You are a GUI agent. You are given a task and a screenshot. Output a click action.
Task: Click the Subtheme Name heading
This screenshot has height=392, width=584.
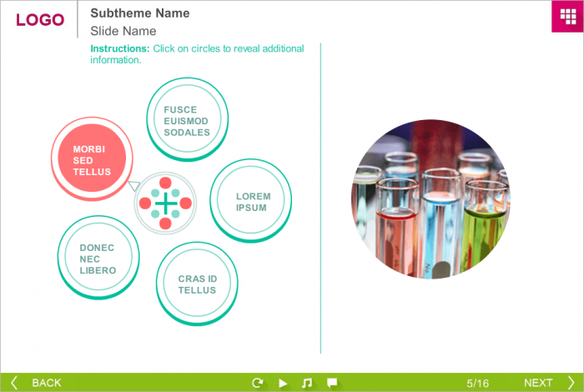139,13
